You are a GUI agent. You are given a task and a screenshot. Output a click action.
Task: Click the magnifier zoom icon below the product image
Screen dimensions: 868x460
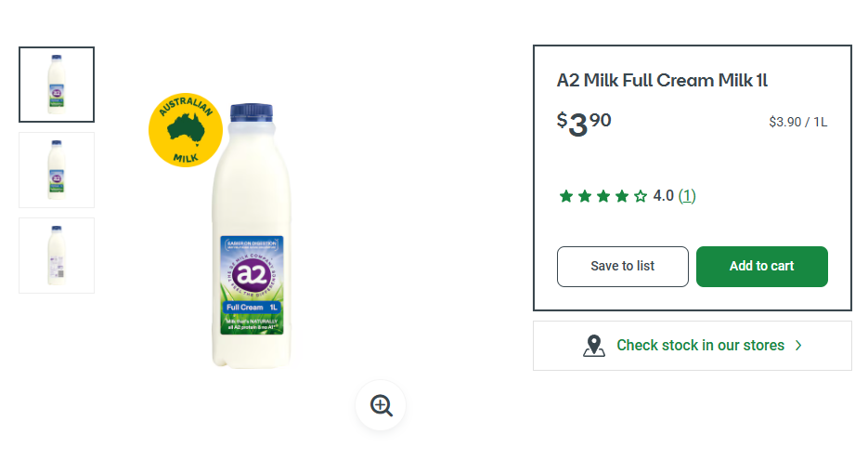tap(381, 405)
